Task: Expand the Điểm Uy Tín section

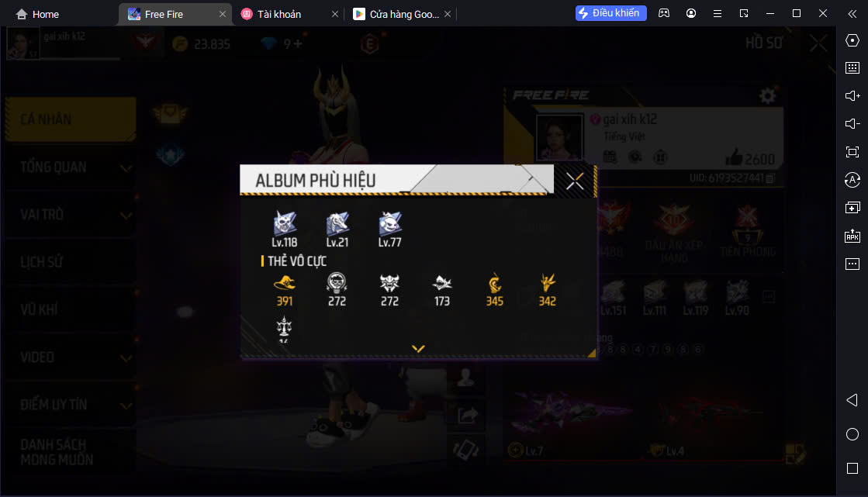Action: pos(71,405)
